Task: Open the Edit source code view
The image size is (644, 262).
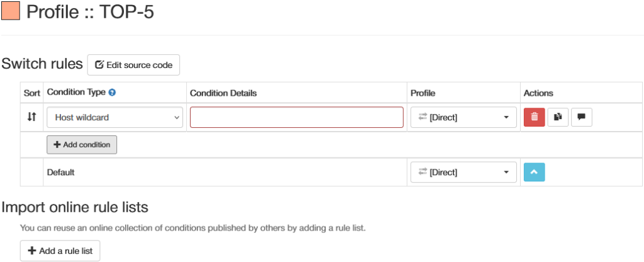Action: point(133,65)
